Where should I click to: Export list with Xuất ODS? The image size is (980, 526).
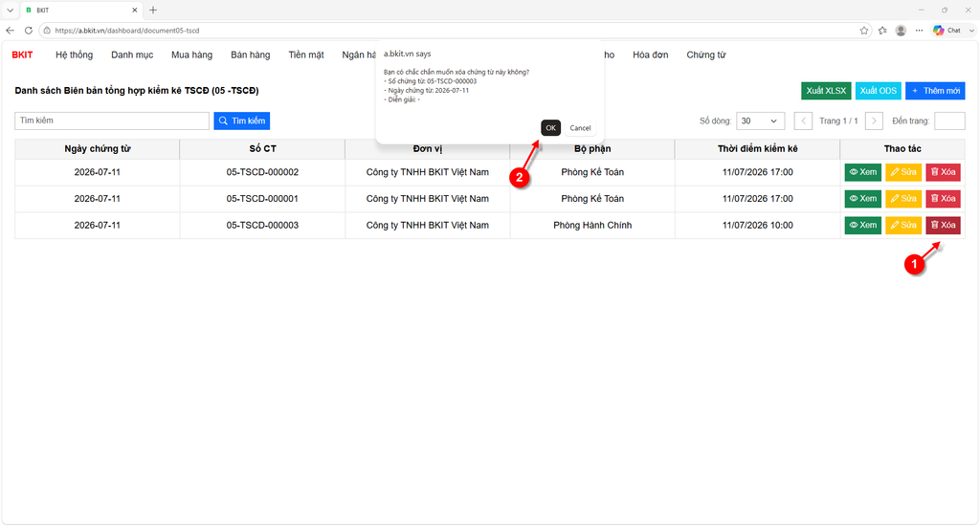click(879, 91)
